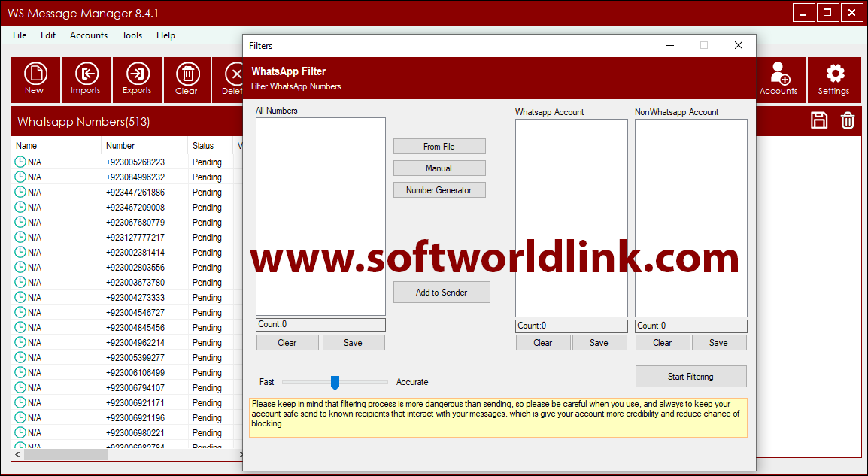This screenshot has width=868, height=476.
Task: Open the Accounts toolbar icon
Action: coord(779,80)
